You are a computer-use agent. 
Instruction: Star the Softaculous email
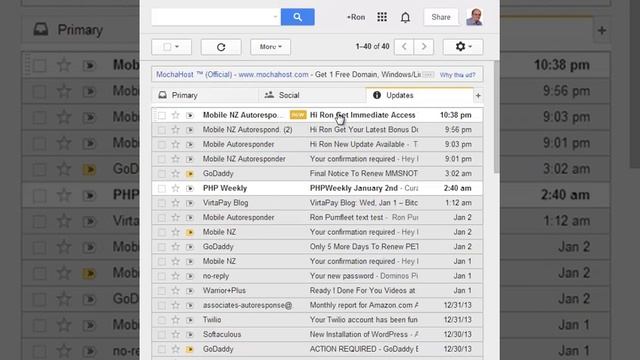[176, 334]
